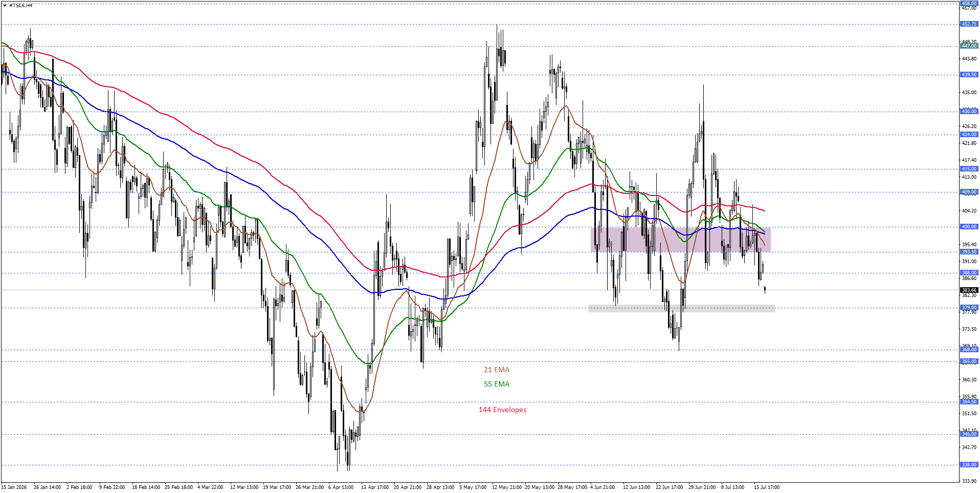Click the 6 Apr 13:00 time label
This screenshot has height=493, width=980.
click(x=341, y=487)
